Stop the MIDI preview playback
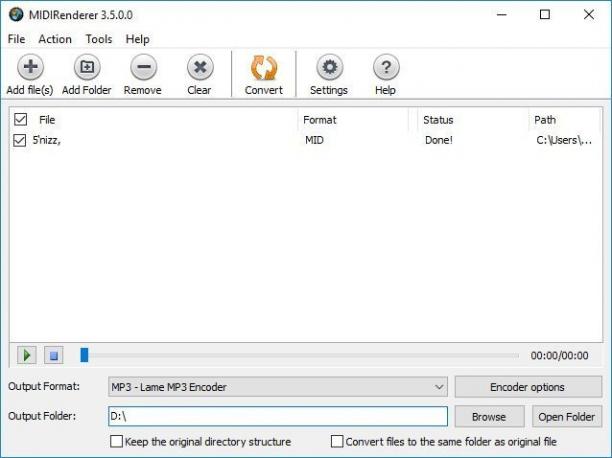The width and height of the screenshot is (612, 458). click(x=53, y=355)
